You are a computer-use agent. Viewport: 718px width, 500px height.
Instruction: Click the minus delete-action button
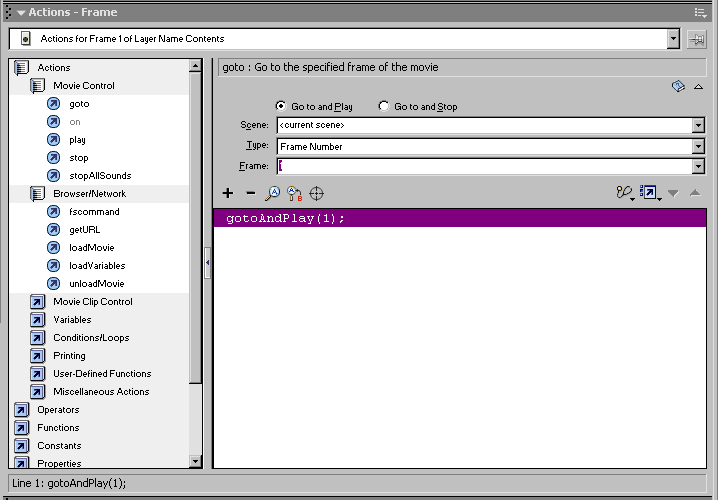(250, 193)
